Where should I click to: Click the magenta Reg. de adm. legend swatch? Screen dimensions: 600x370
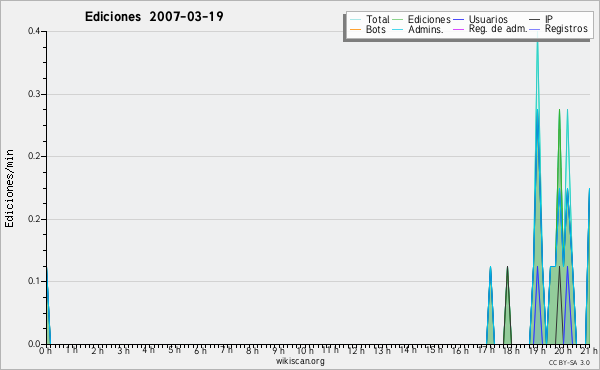pyautogui.click(x=458, y=29)
